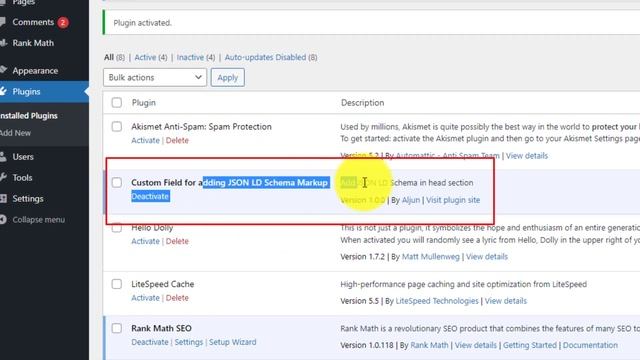Open Rank Math SEO Settings link

click(189, 342)
